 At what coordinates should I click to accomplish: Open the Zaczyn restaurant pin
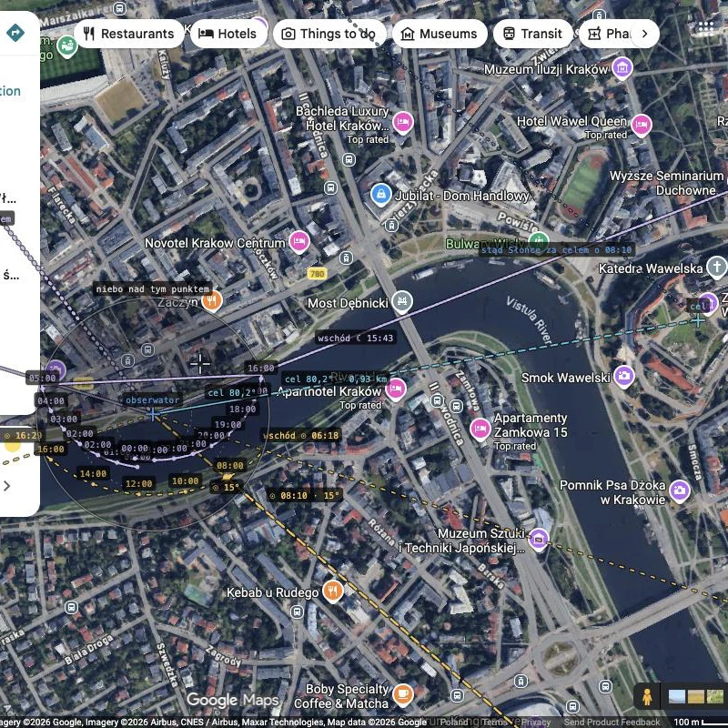coord(212,300)
